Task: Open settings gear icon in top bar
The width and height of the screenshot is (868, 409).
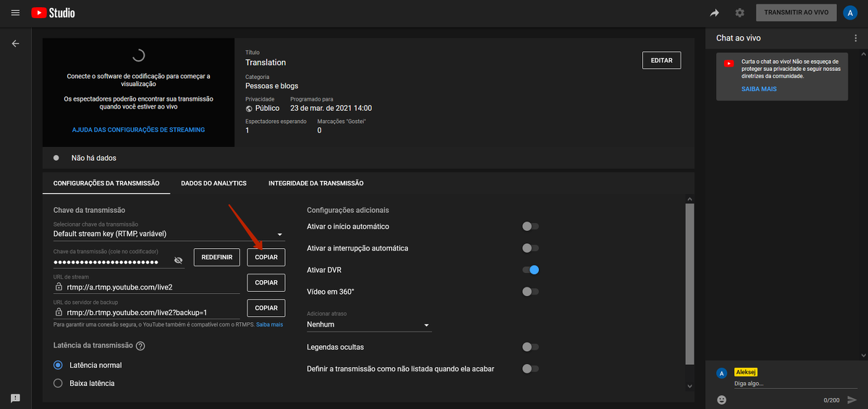Action: coord(739,13)
